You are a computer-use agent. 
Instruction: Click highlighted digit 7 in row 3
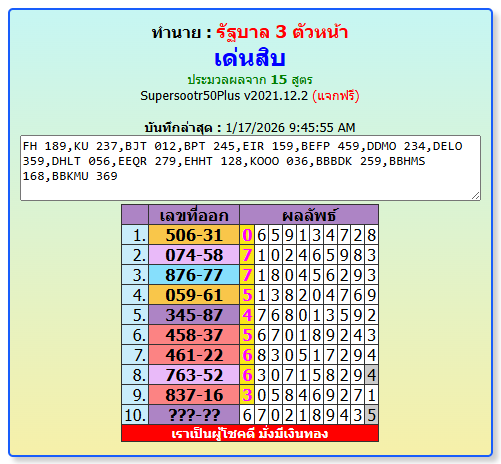click(x=247, y=275)
